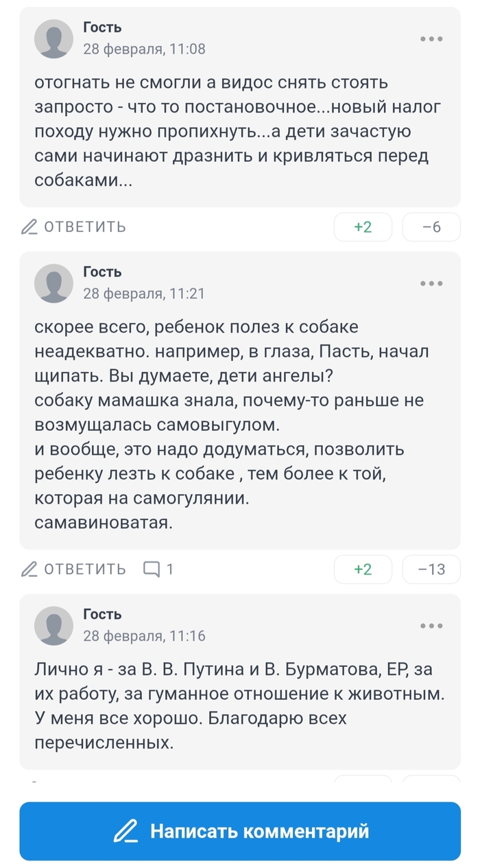This screenshot has height=868, width=480.
Task: Reply to the 11:21 comment via ОТВЕТИТЬ
Action: pos(74,569)
